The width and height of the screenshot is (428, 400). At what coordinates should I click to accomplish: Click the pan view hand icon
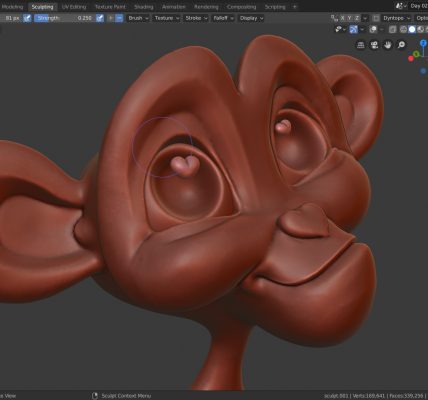pyautogui.click(x=388, y=45)
